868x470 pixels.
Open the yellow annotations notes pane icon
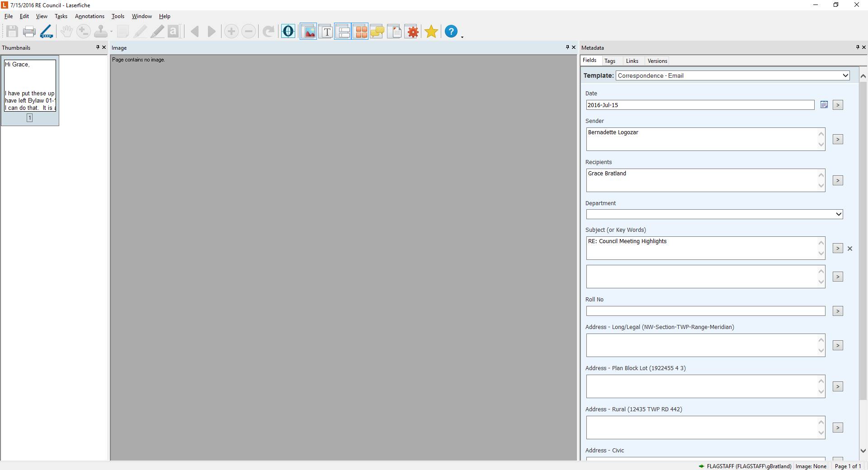tap(377, 32)
